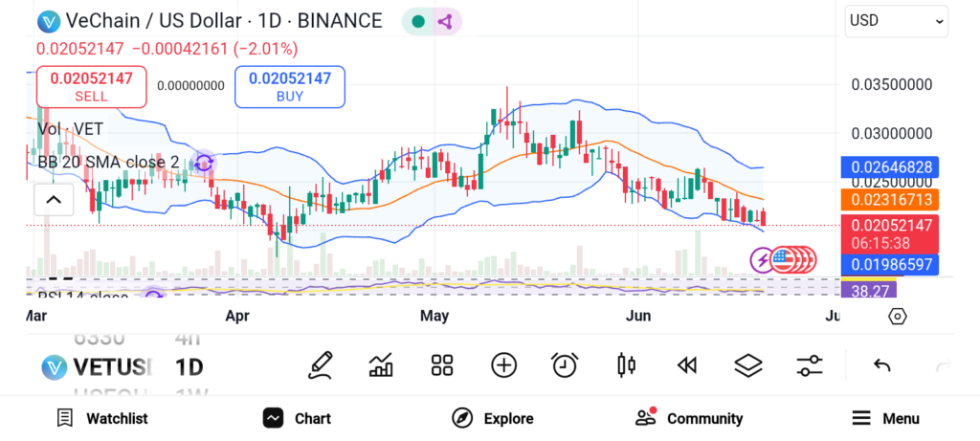Open the object tree layers icon
This screenshot has width=980, height=441.
748,365
